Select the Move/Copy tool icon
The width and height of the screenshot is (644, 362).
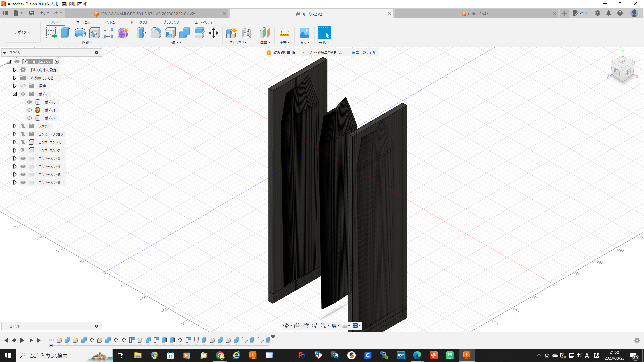214,33
